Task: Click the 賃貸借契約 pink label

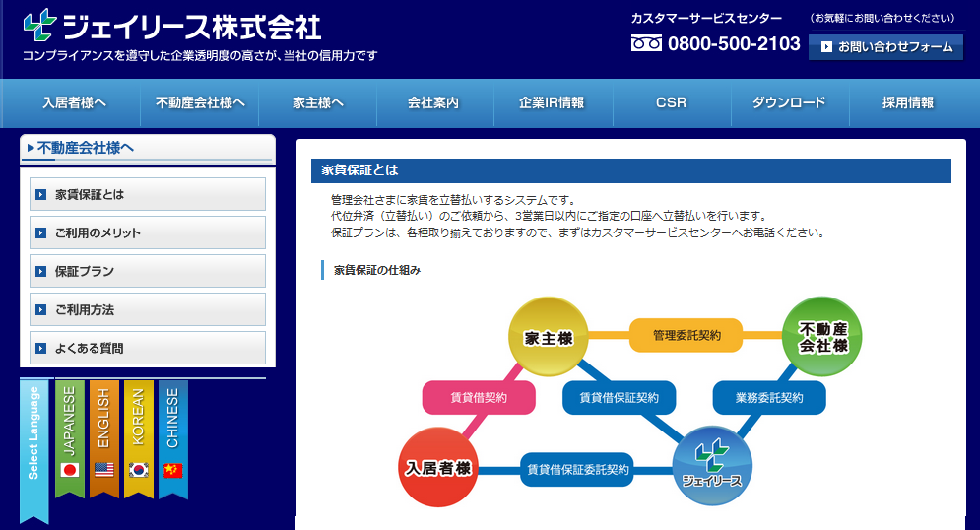Action: pyautogui.click(x=479, y=398)
